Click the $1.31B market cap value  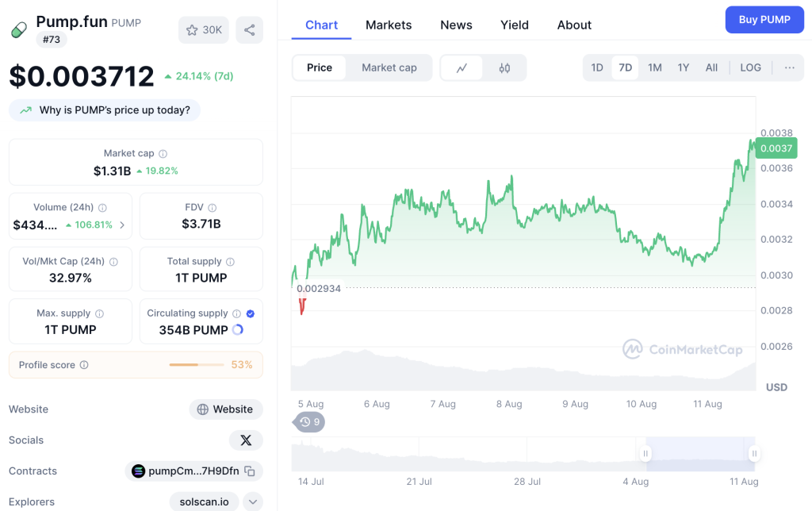point(112,171)
